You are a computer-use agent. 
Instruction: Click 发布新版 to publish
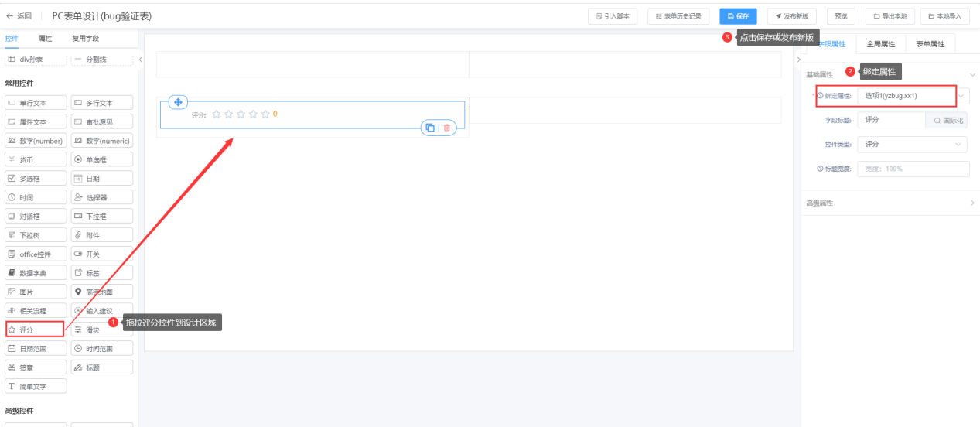(x=792, y=15)
